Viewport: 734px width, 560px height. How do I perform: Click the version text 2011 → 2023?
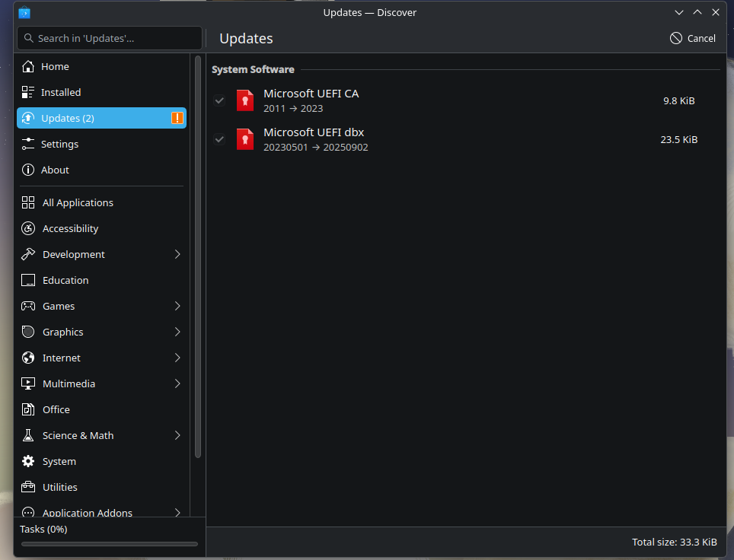click(293, 109)
